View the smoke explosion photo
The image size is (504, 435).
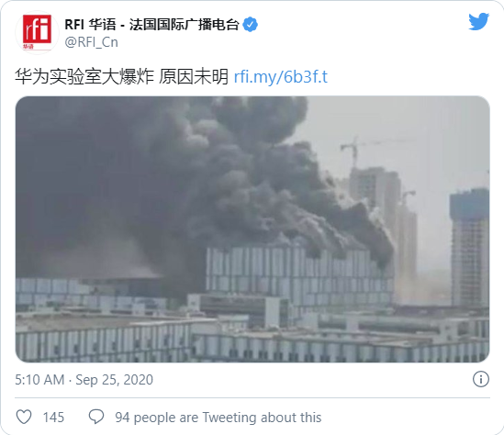252,229
